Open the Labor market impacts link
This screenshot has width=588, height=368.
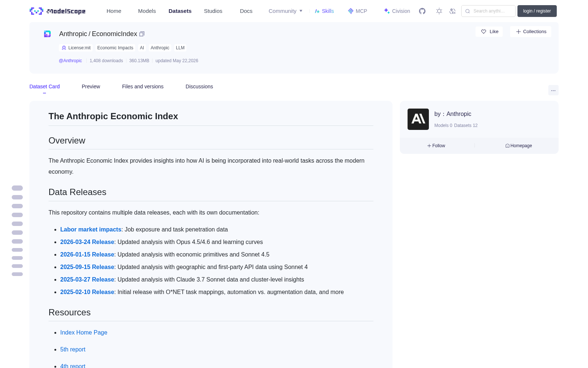(x=91, y=229)
